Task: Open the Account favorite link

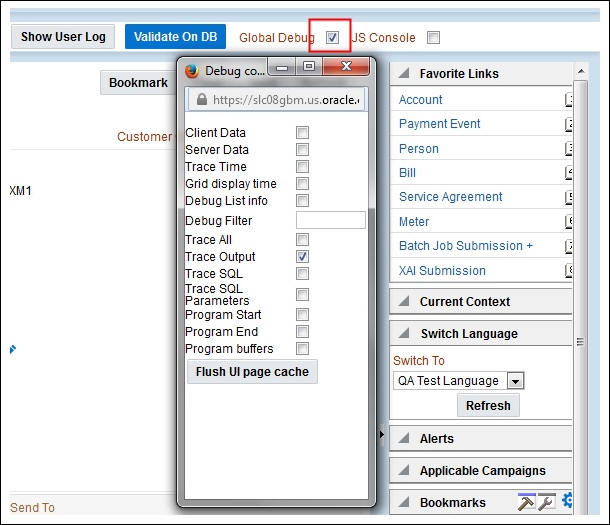Action: pyautogui.click(x=421, y=100)
